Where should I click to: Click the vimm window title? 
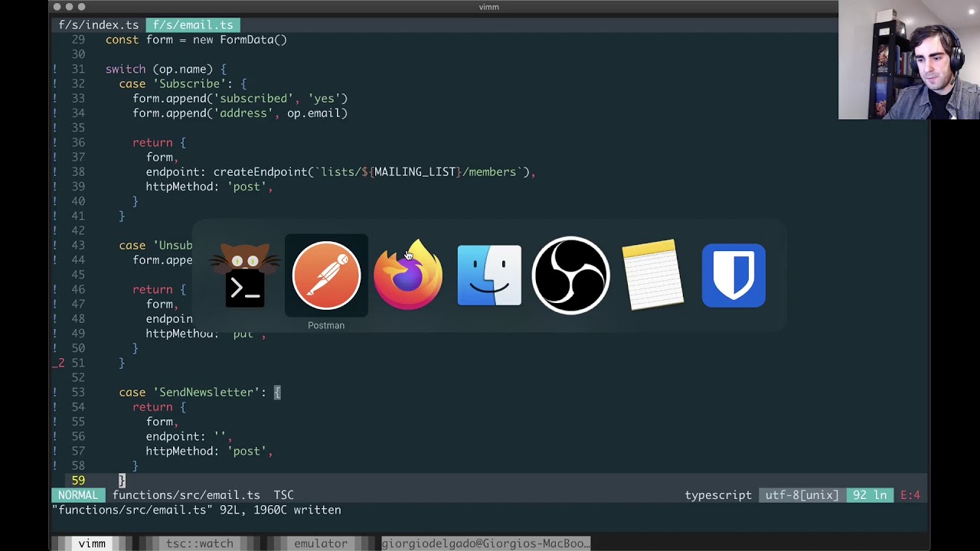point(489,7)
